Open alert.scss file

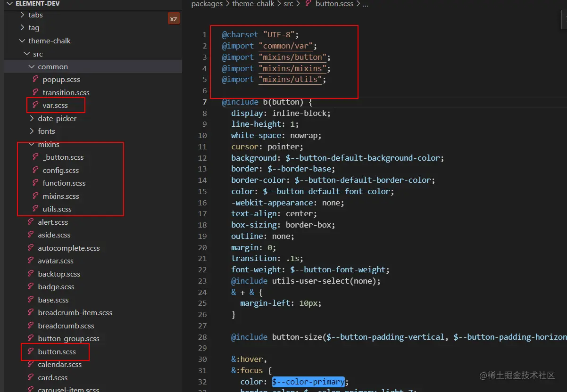point(53,222)
